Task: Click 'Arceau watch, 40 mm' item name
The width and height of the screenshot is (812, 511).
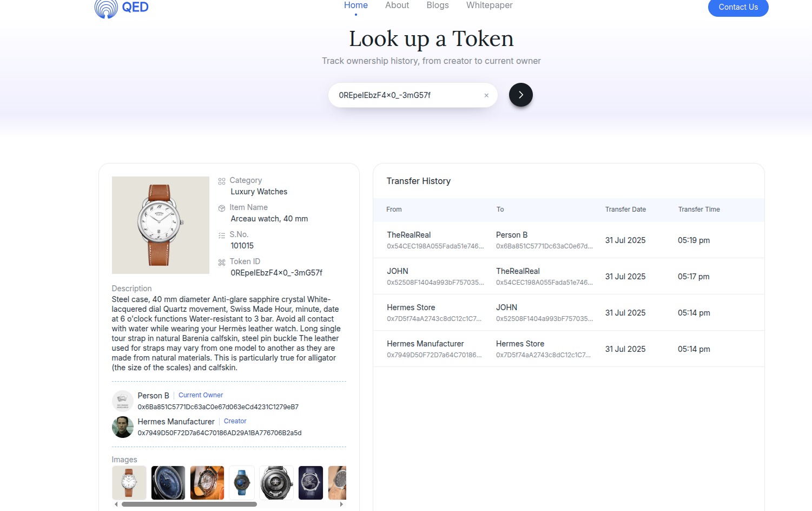Action: [x=269, y=219]
